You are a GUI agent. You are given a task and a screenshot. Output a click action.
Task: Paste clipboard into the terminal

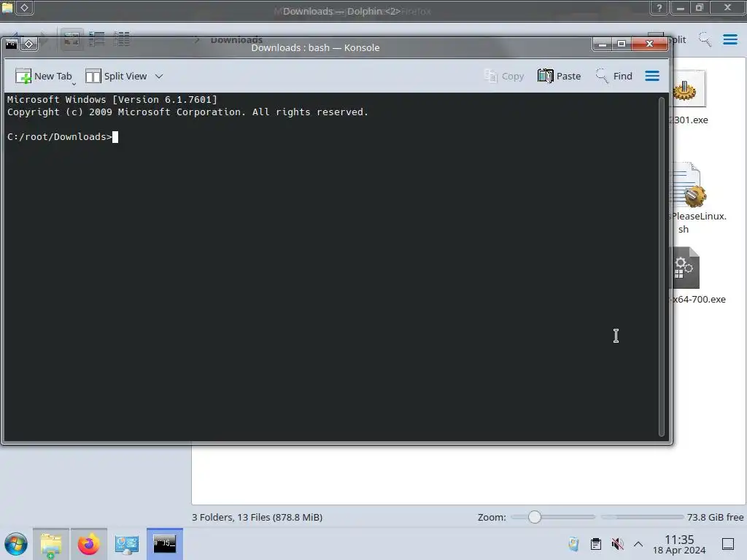(x=560, y=76)
